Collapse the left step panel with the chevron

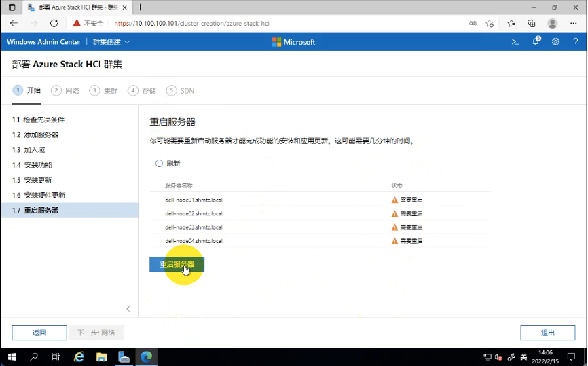(128, 309)
